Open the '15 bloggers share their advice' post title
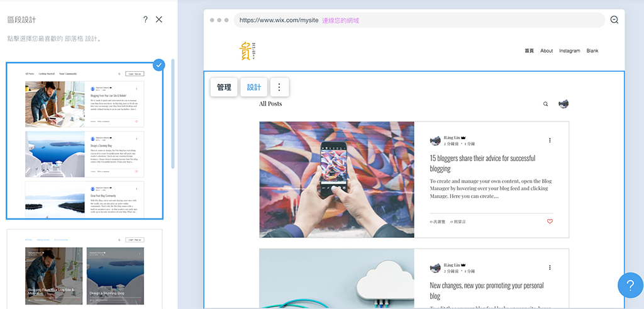The width and height of the screenshot is (644, 309). (x=482, y=163)
